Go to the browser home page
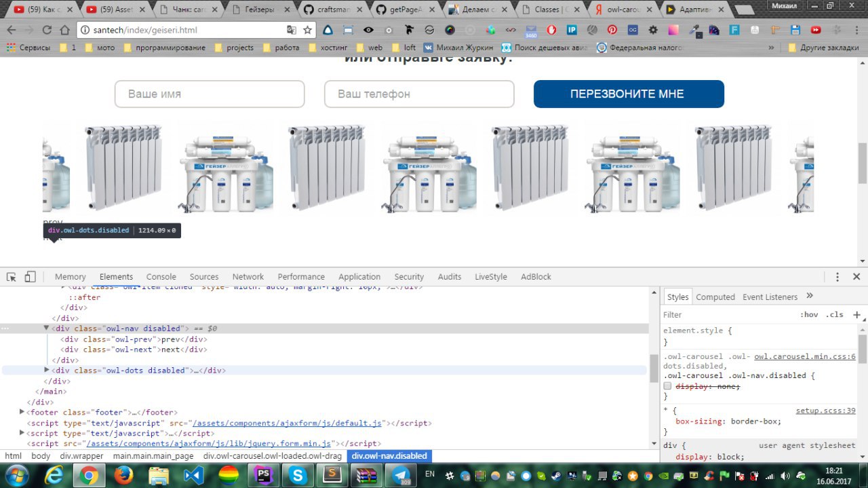 coord(64,30)
